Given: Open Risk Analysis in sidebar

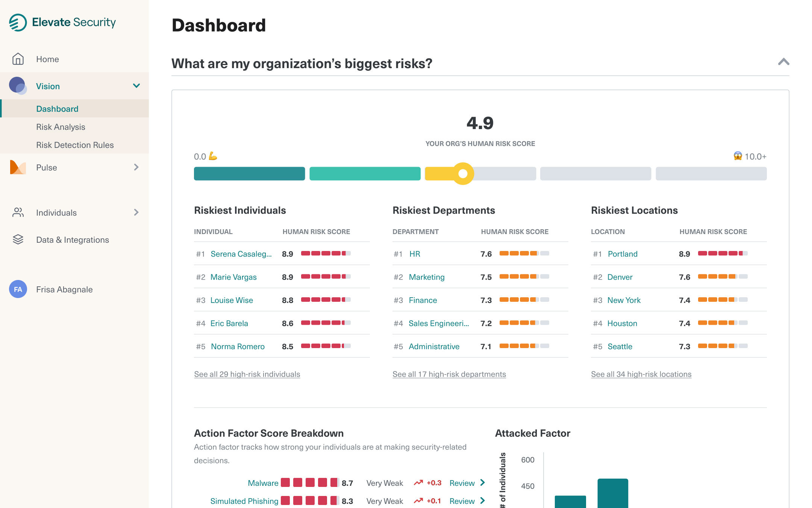Looking at the screenshot, I should [61, 127].
